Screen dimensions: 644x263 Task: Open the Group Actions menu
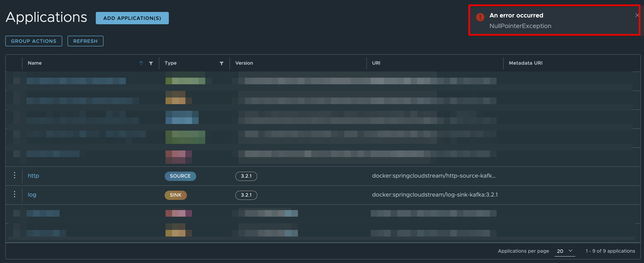pos(34,41)
